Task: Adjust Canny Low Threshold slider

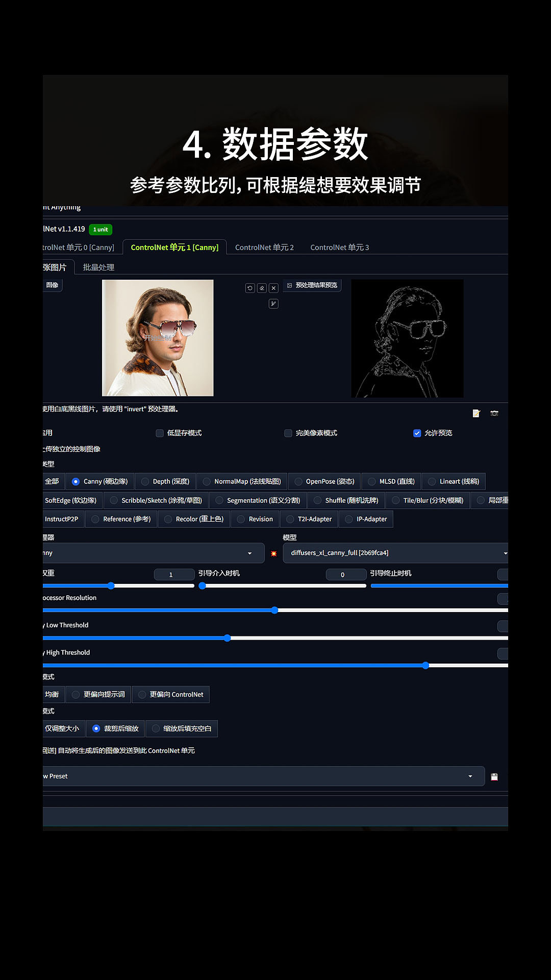Action: (x=275, y=638)
